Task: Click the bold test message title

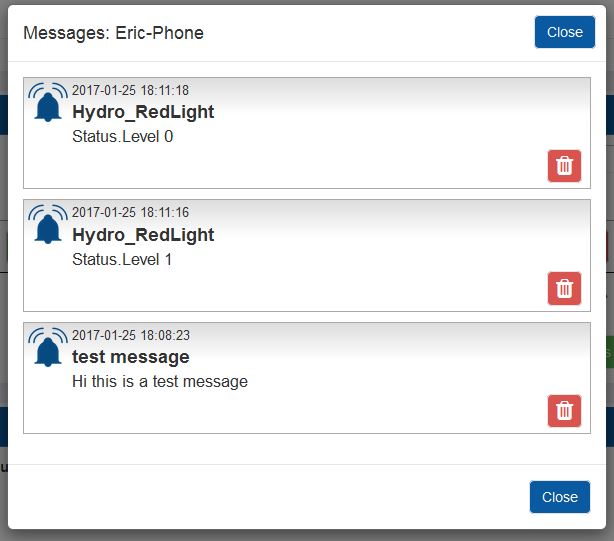Action: (x=131, y=357)
